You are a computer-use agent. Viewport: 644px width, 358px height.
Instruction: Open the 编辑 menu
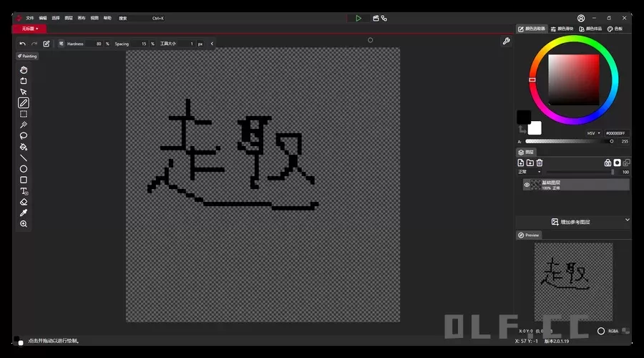pos(43,18)
